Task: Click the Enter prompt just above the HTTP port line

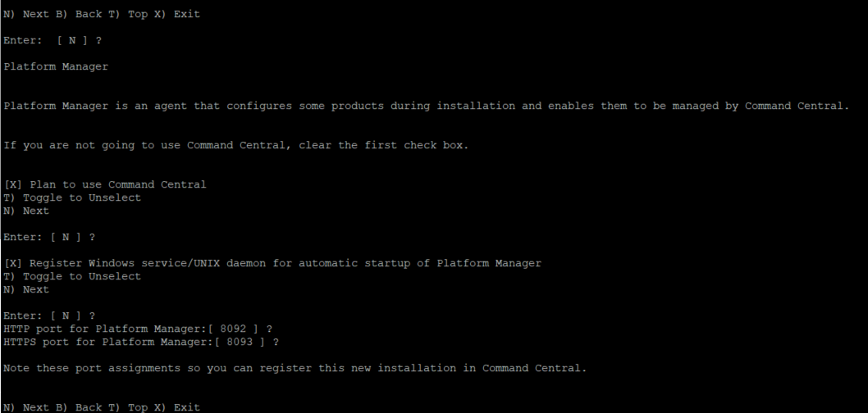Action: pyautogui.click(x=49, y=315)
